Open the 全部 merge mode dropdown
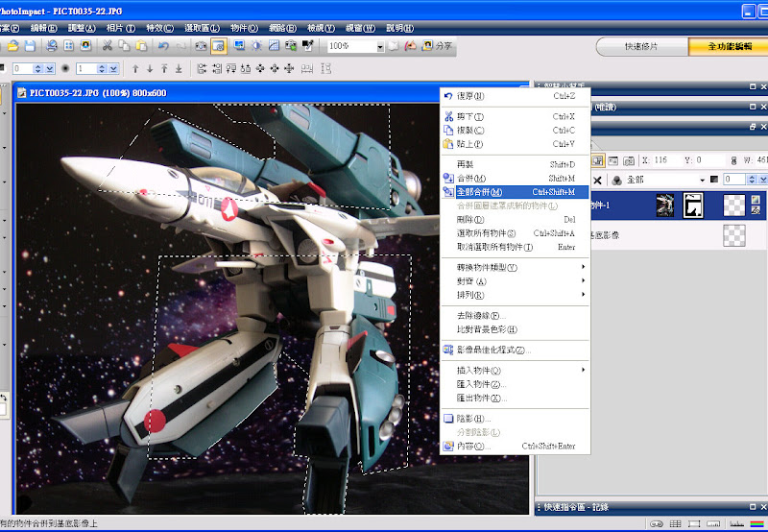The width and height of the screenshot is (768, 532). [702, 180]
